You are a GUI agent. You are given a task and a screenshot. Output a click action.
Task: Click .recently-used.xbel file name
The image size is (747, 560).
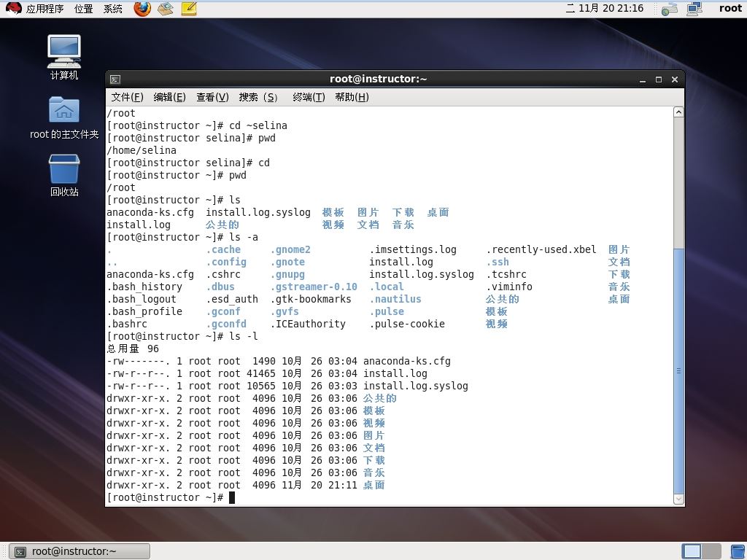541,249
